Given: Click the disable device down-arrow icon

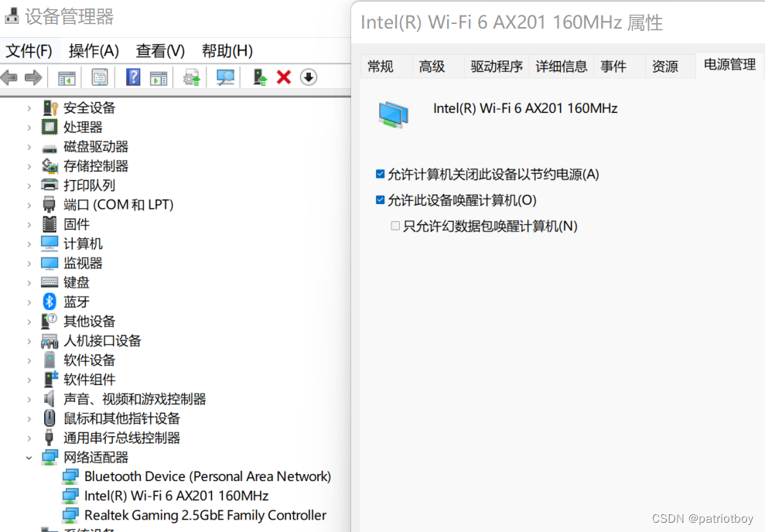Looking at the screenshot, I should pyautogui.click(x=309, y=77).
